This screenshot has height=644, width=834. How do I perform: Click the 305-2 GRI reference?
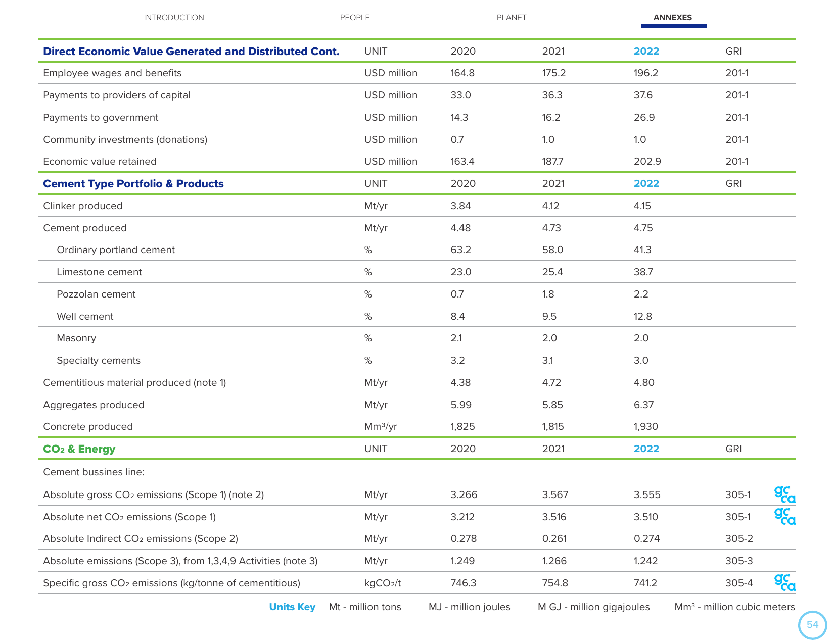click(739, 539)
